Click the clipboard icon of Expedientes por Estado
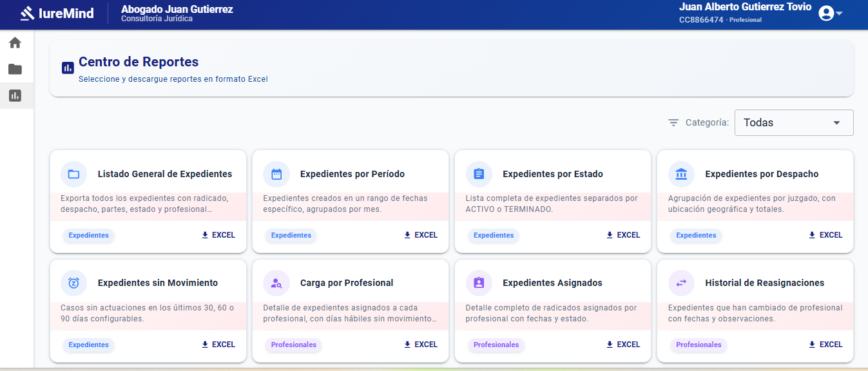The height and width of the screenshot is (371, 868). tap(479, 174)
